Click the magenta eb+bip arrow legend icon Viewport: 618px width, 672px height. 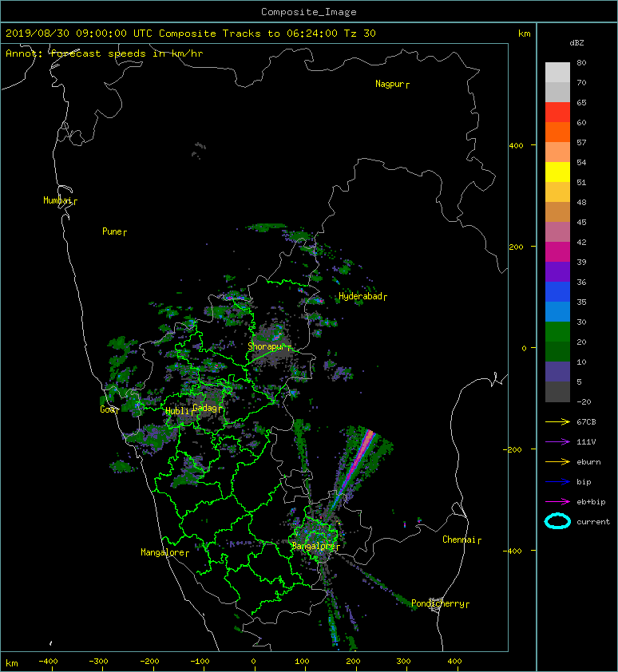point(557,501)
